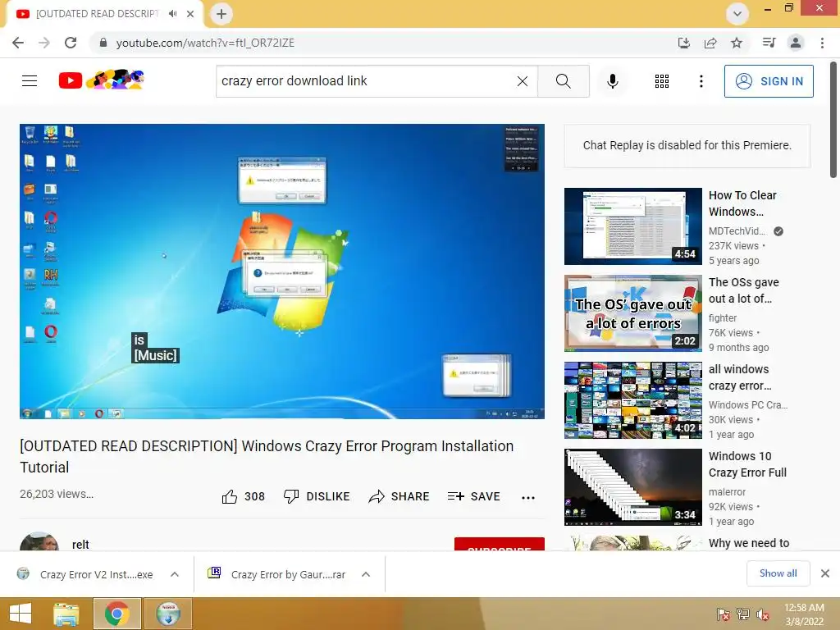Open Action Center flag tray icon
Screen dimensions: 840x630
724,614
